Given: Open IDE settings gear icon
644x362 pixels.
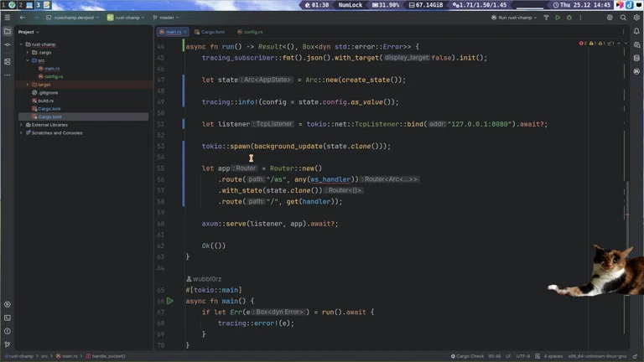Looking at the screenshot, I should tap(635, 18).
